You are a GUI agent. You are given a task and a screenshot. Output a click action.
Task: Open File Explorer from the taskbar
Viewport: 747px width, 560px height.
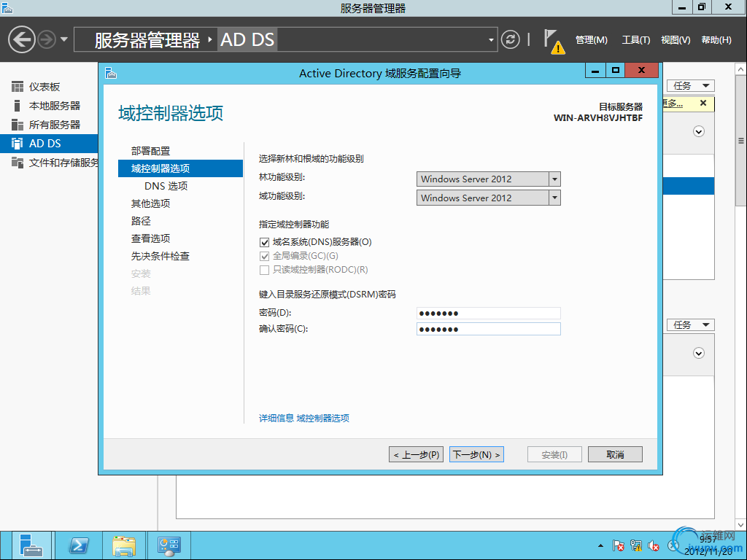pyautogui.click(x=124, y=545)
